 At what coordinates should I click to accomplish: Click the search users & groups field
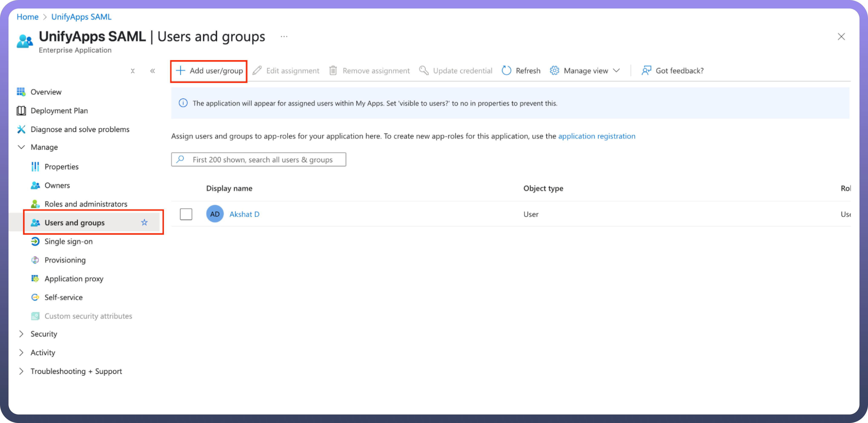click(x=262, y=160)
